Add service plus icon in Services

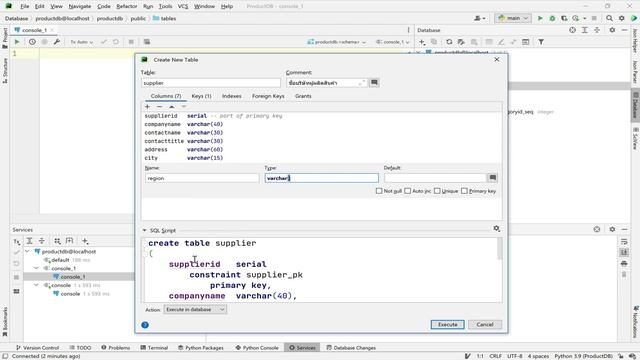click(x=85, y=241)
